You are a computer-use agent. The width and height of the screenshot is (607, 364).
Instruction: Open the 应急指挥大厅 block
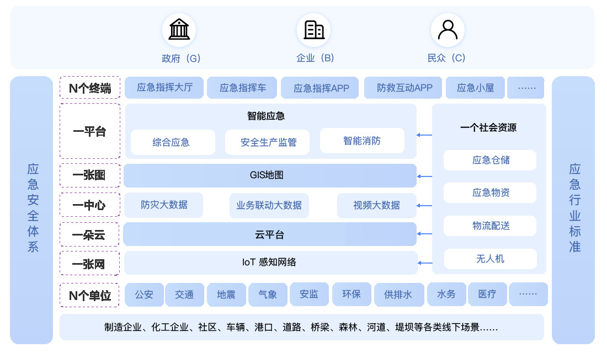coord(164,88)
